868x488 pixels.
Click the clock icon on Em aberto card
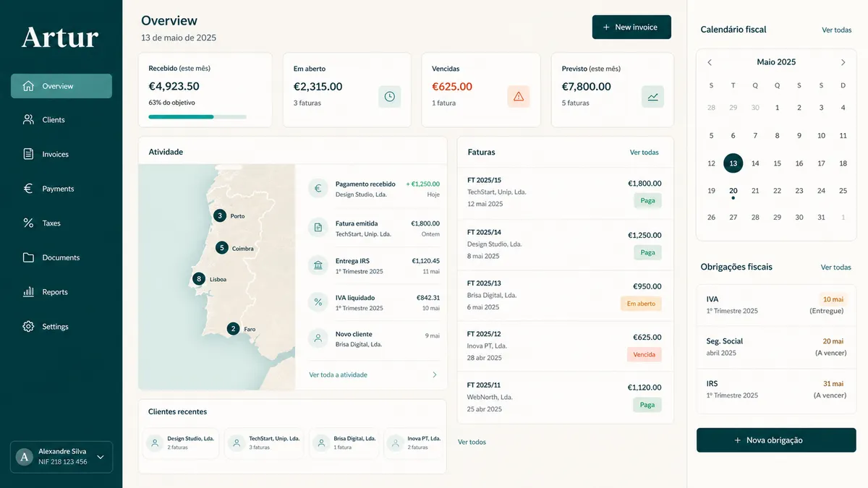(x=389, y=96)
